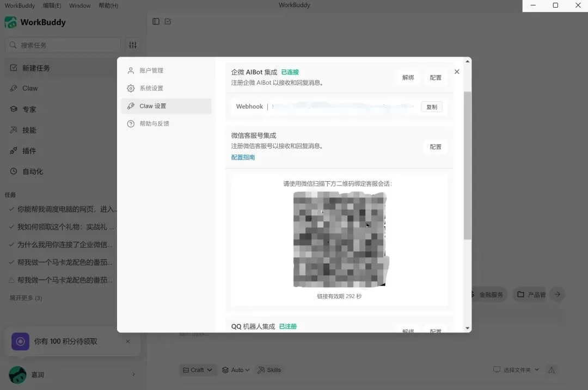The width and height of the screenshot is (588, 390).
Task: Close the settings dialog with X
Action: click(x=457, y=72)
